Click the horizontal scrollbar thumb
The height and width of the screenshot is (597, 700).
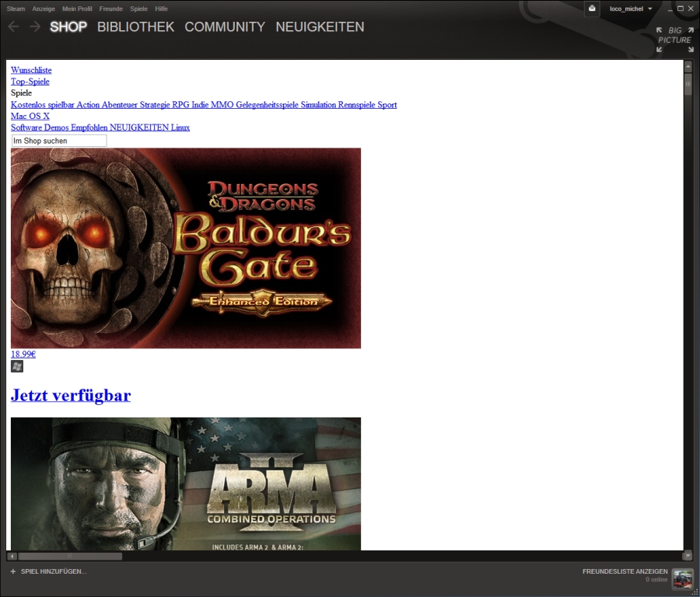[70, 557]
